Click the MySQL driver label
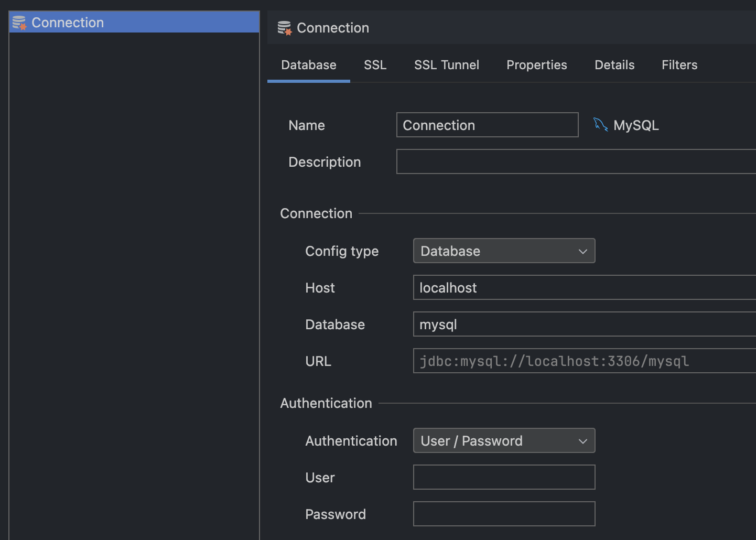Screen dimensions: 756x540 636,125
